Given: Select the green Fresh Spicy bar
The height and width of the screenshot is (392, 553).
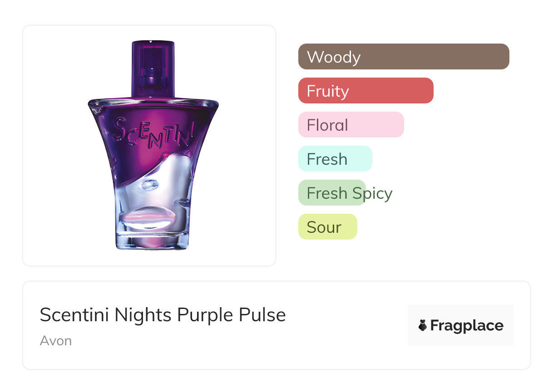Looking at the screenshot, I should (x=318, y=193).
